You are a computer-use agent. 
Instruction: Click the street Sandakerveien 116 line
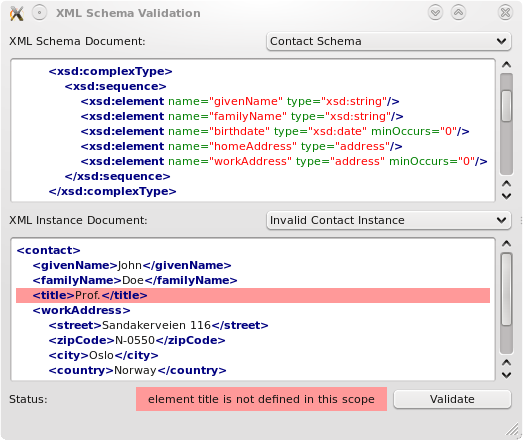pyautogui.click(x=158, y=326)
